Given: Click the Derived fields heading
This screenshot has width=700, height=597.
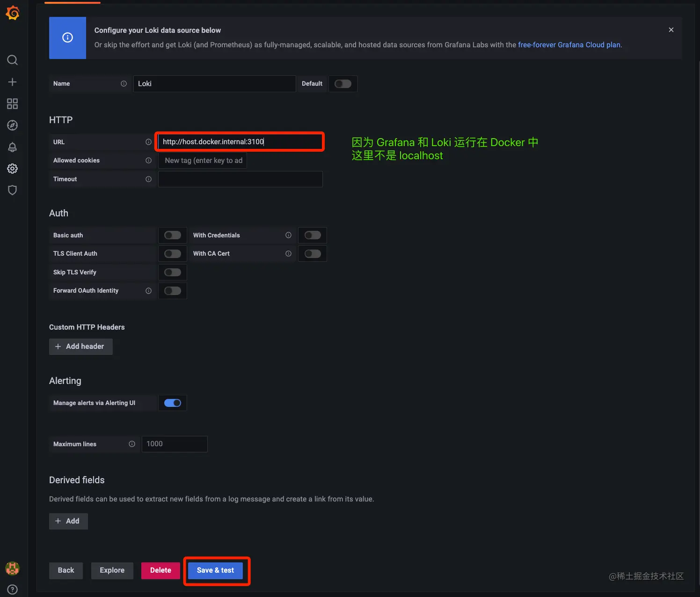Looking at the screenshot, I should (77, 480).
